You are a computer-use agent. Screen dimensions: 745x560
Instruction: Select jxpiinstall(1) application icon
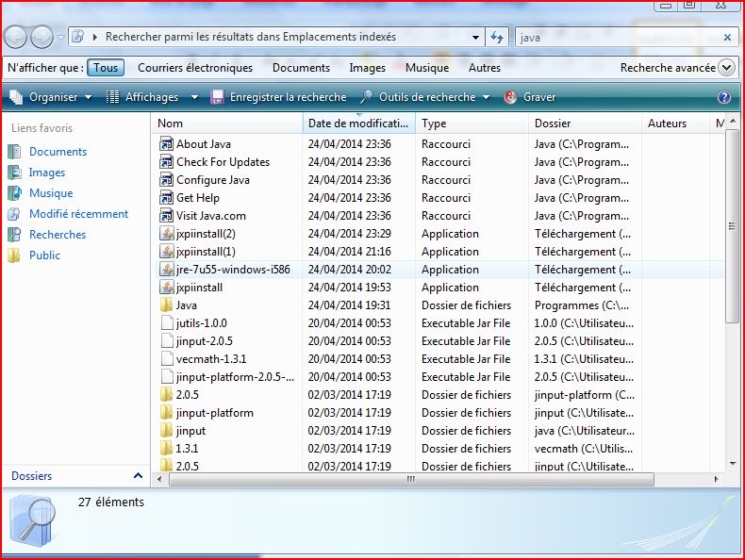(166, 252)
